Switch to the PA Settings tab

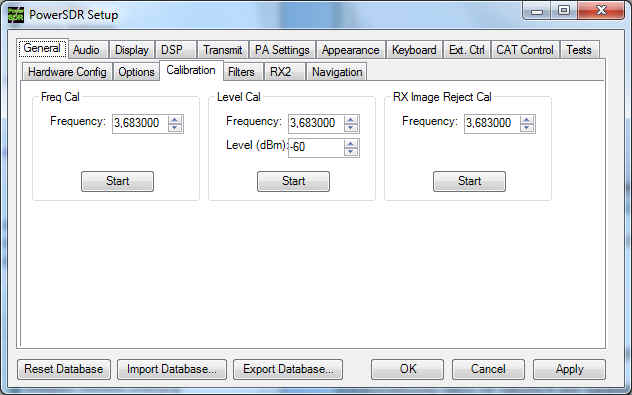282,50
